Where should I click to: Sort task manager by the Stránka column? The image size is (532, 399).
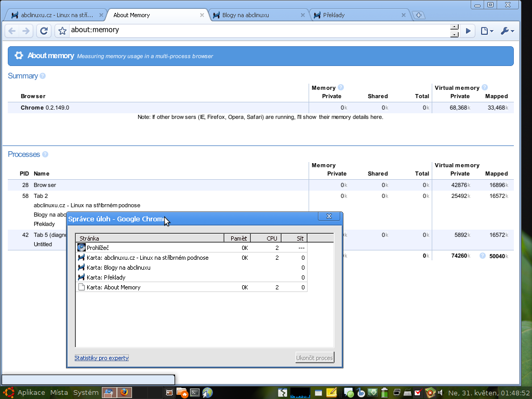click(x=150, y=238)
